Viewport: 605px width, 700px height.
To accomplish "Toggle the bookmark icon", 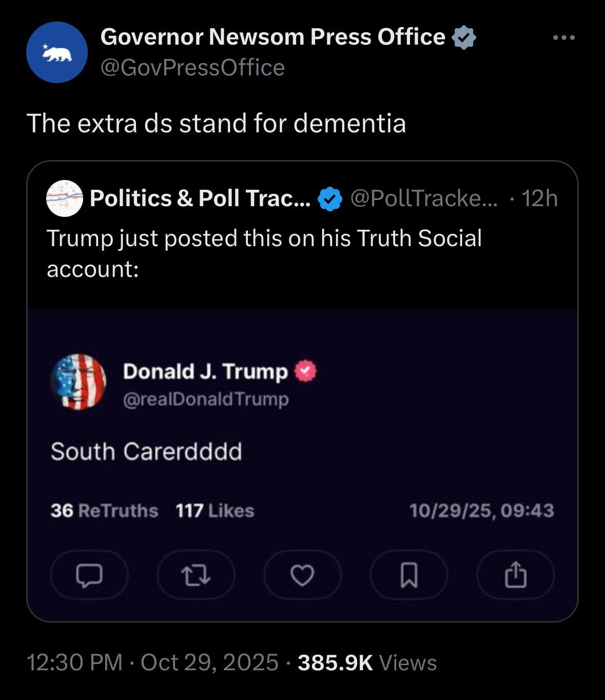I will pos(408,575).
